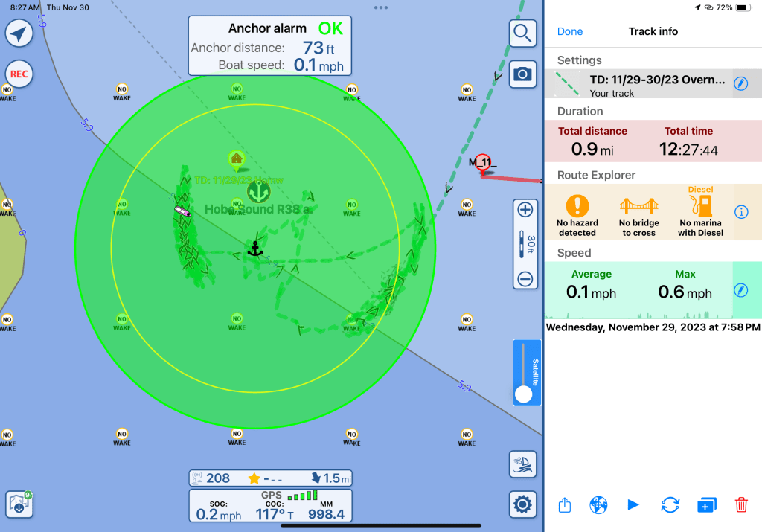This screenshot has height=532, width=762.
Task: Tap the GPS SOG/COG data bar
Action: pos(269,506)
